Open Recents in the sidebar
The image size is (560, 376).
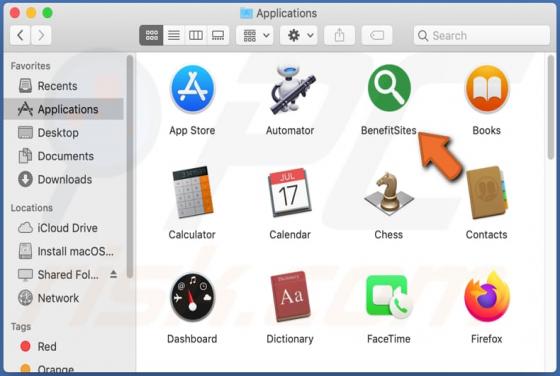(64, 86)
